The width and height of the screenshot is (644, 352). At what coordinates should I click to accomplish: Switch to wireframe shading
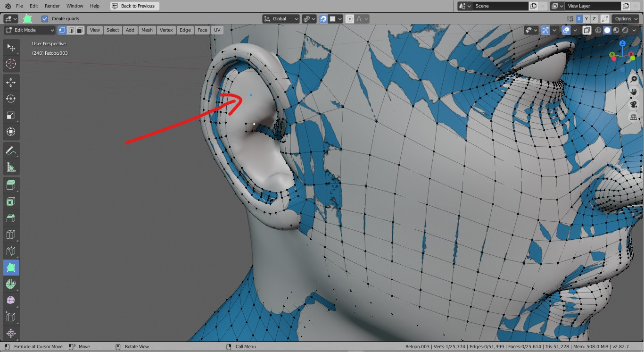598,30
